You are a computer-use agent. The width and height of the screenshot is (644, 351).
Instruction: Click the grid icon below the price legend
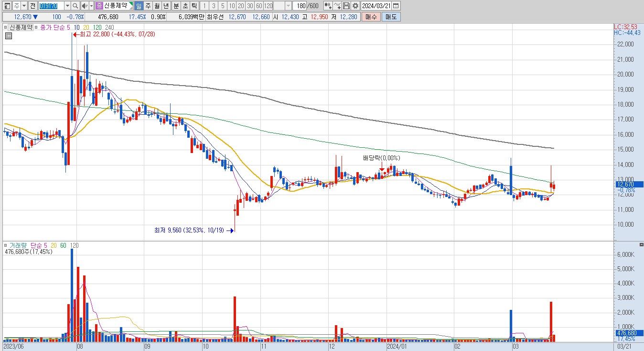pos(8,35)
